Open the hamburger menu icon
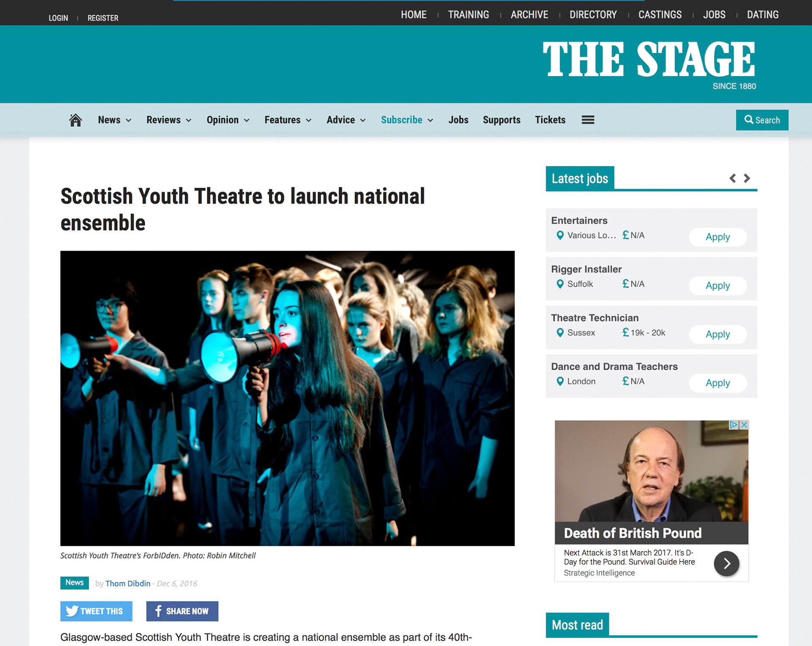The image size is (812, 646). coord(588,120)
